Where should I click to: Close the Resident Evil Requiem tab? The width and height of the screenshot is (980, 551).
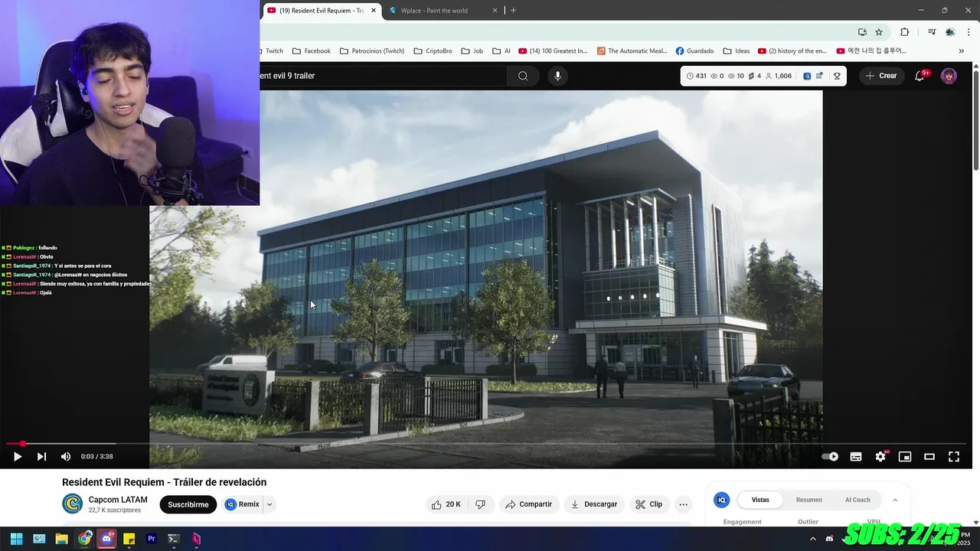(374, 11)
